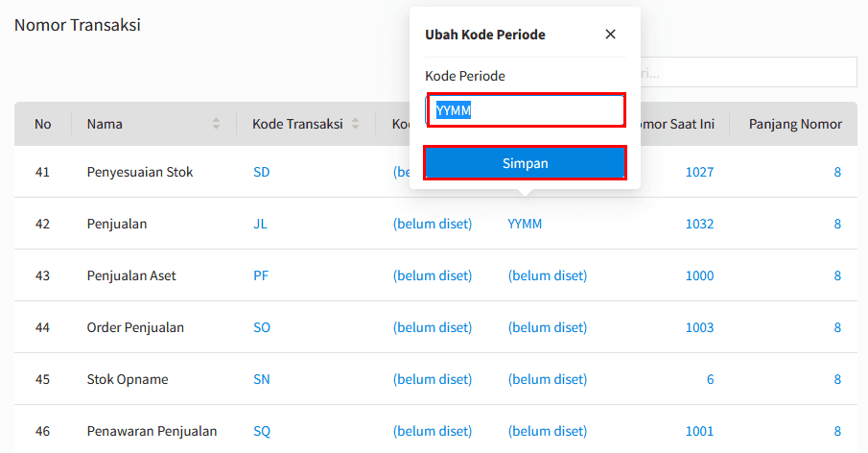
Task: Click the YYMM period code for Penjualan
Action: click(x=525, y=224)
